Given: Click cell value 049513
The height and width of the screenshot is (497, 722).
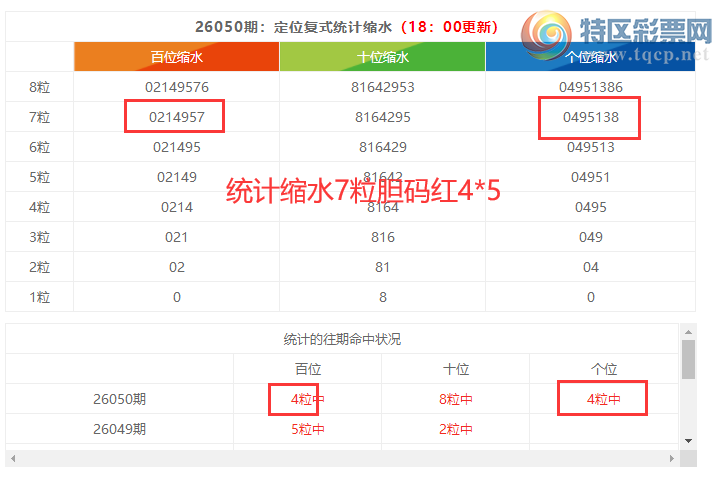Looking at the screenshot, I should pos(591,147).
